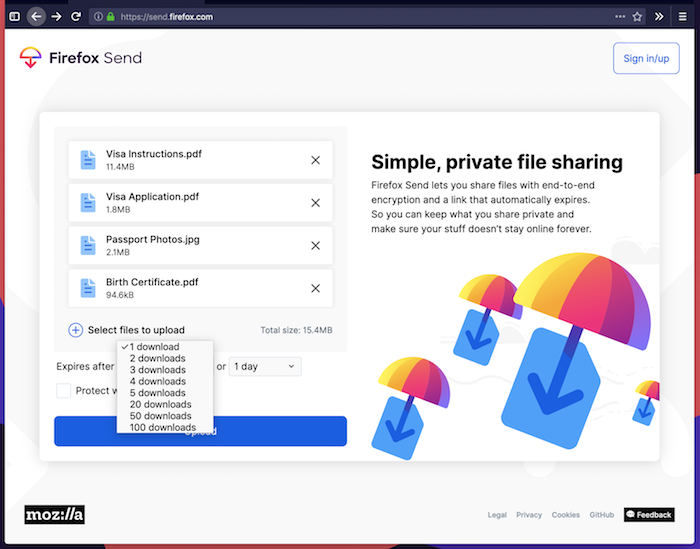Click the Visa Application.pdf file icon
Screen dimensions: 700x549
click(x=88, y=203)
